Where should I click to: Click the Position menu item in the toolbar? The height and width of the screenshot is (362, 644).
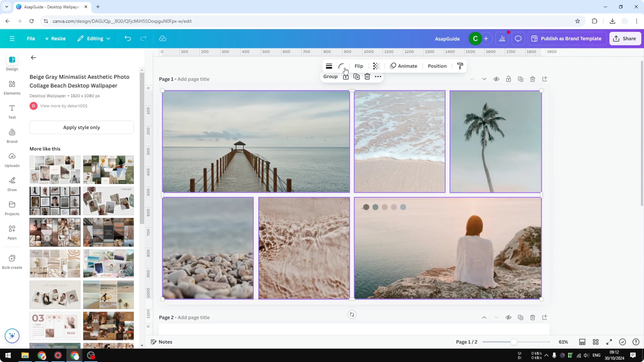pos(437,66)
